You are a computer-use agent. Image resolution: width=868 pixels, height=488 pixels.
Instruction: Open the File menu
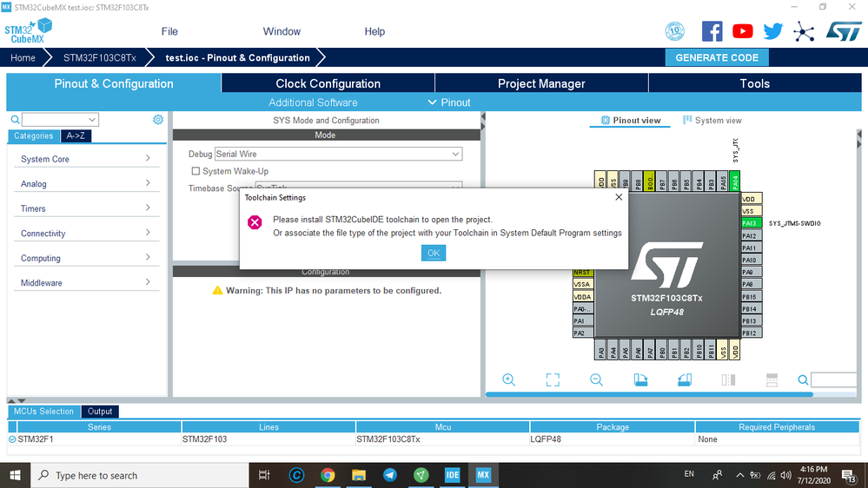[169, 31]
